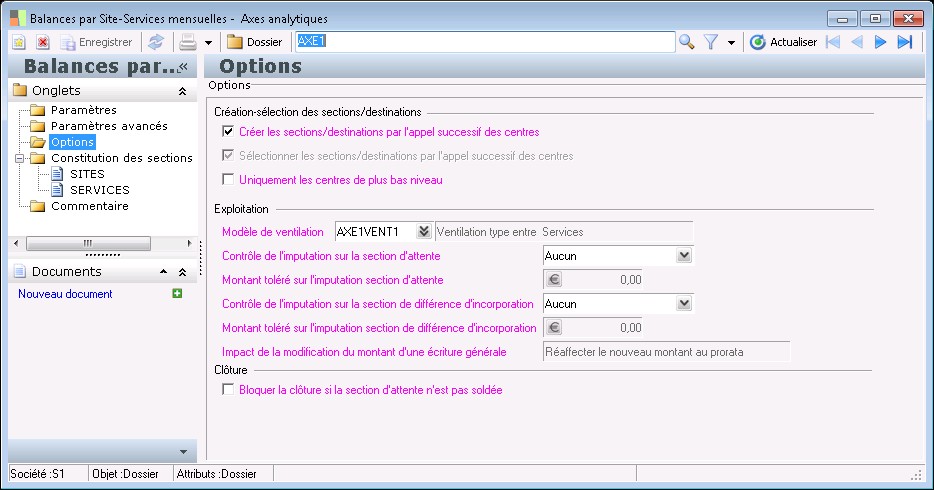Click the Actualiser button
This screenshot has height=490, width=934.
783,42
